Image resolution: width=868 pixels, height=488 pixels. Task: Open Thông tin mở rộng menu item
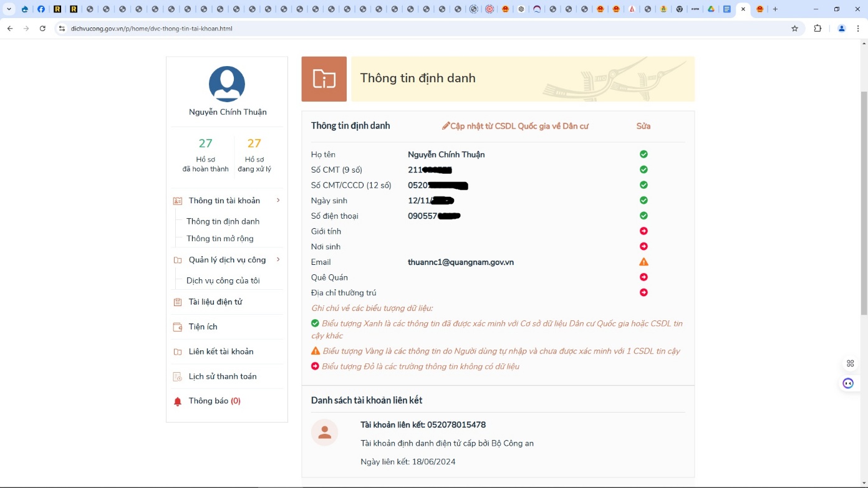pyautogui.click(x=219, y=239)
